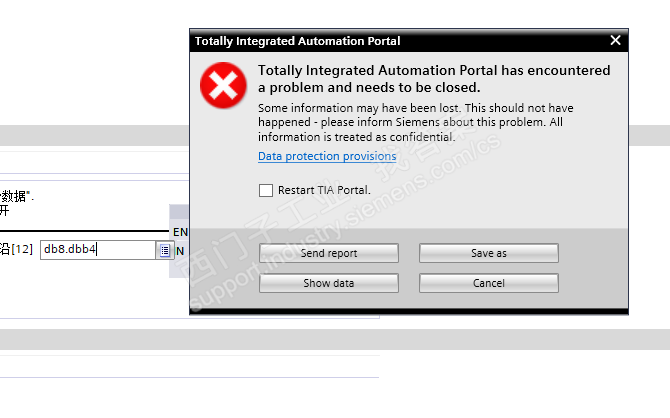Open the Data protection provisions link
Image resolution: width=670 pixels, height=418 pixels.
point(327,157)
